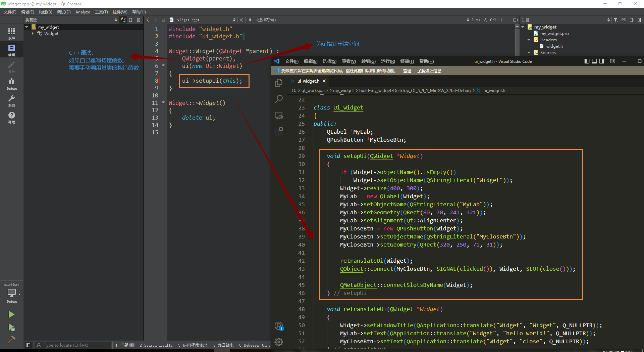This screenshot has height=352, width=644.
Task: Open the Analyze menu in Qt Creator
Action: 83,12
